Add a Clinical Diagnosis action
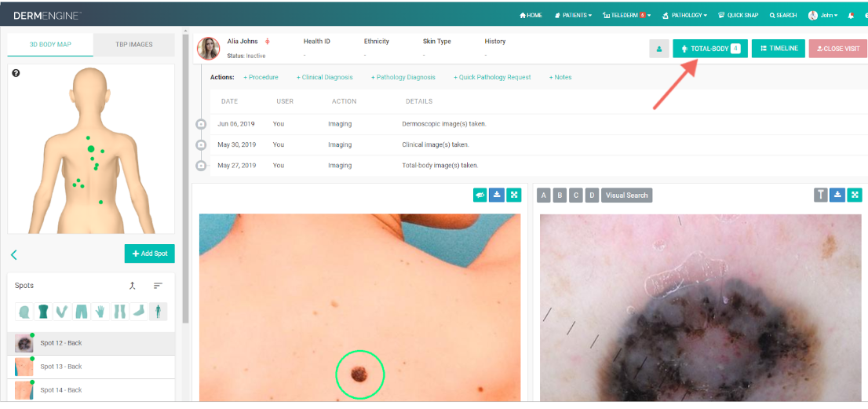Image resolution: width=868 pixels, height=409 pixels. [324, 78]
